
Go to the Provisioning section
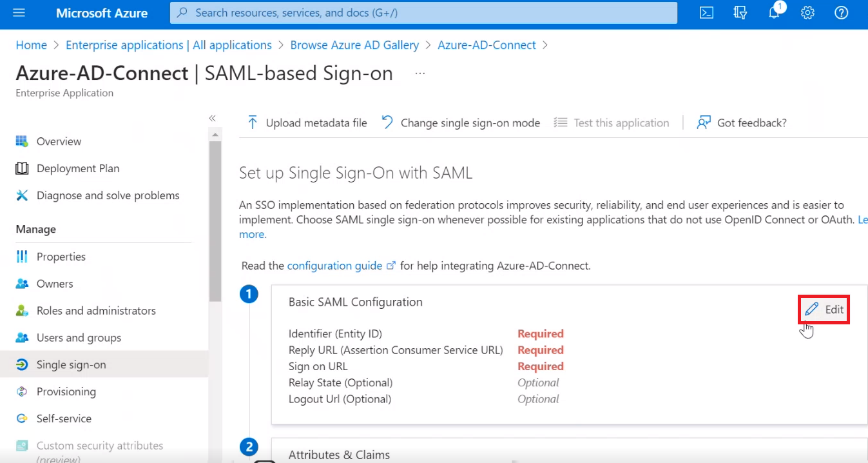pyautogui.click(x=66, y=391)
